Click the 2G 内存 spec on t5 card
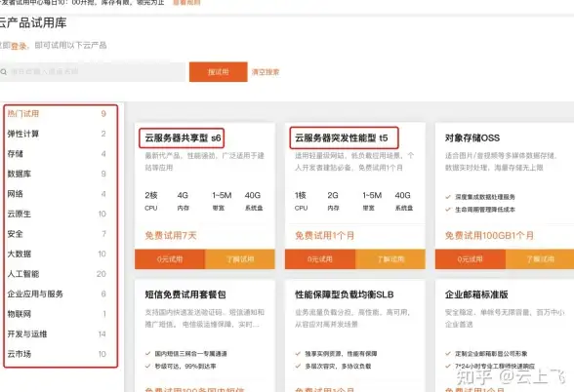 333,201
